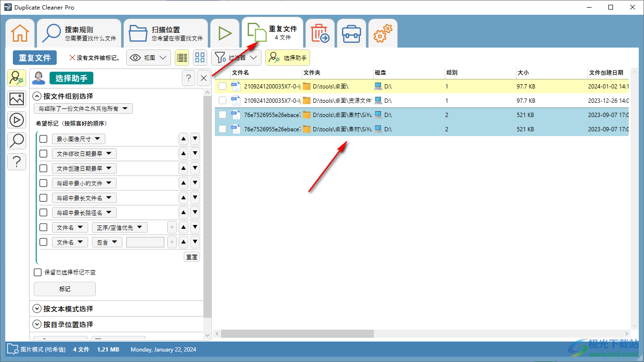Open the question mark sidebar help icon

click(17, 162)
